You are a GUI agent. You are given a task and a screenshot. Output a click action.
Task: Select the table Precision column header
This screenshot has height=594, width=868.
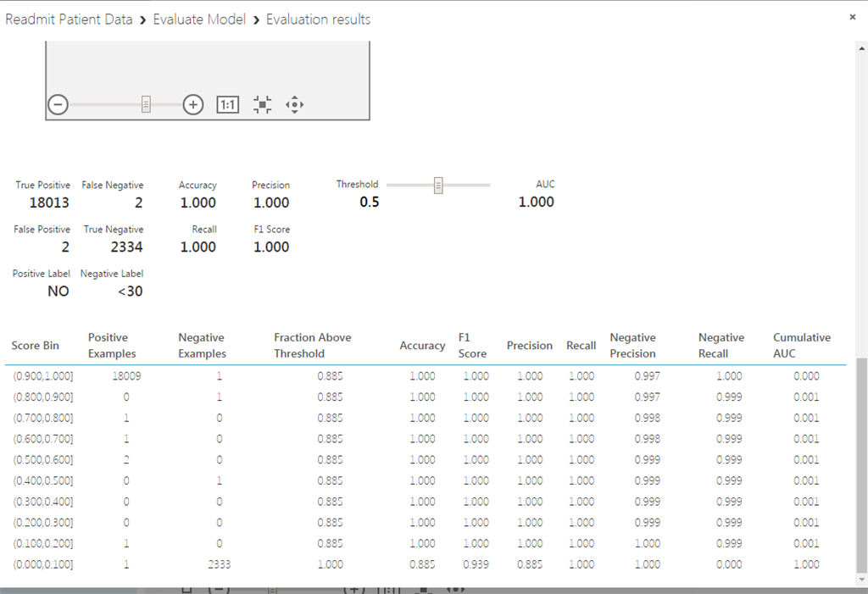tap(529, 346)
